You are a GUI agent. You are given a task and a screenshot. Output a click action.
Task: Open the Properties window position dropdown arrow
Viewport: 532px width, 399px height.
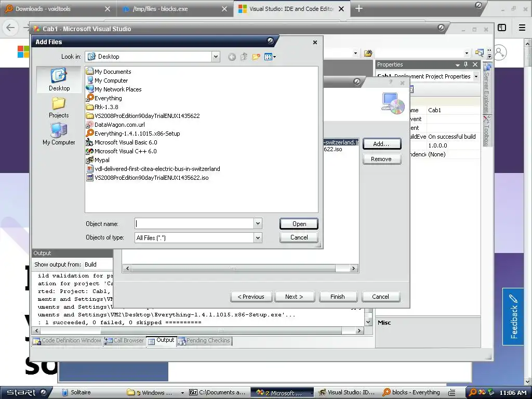coord(457,64)
